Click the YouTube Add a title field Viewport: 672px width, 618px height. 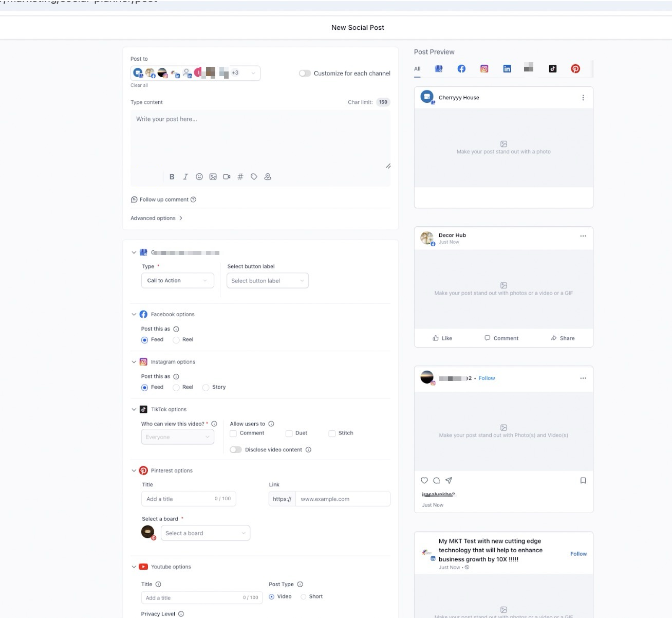(201, 598)
